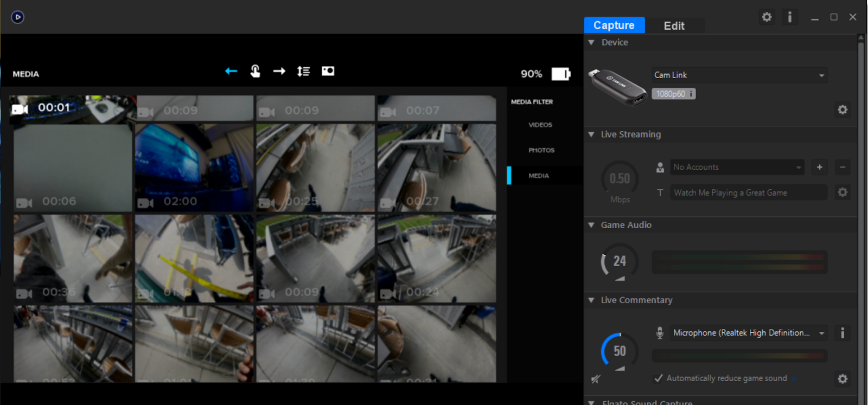868x405 pixels.
Task: Open the Microphone Realtek device dropdown
Action: (x=748, y=333)
